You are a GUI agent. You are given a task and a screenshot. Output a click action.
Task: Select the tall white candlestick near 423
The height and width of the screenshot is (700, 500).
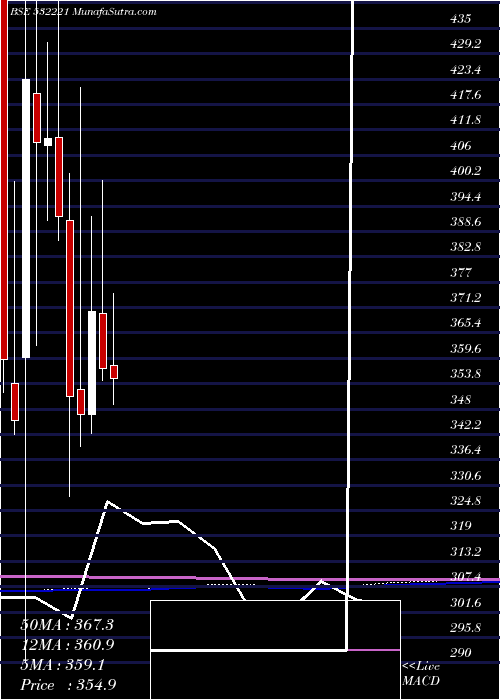click(x=26, y=218)
